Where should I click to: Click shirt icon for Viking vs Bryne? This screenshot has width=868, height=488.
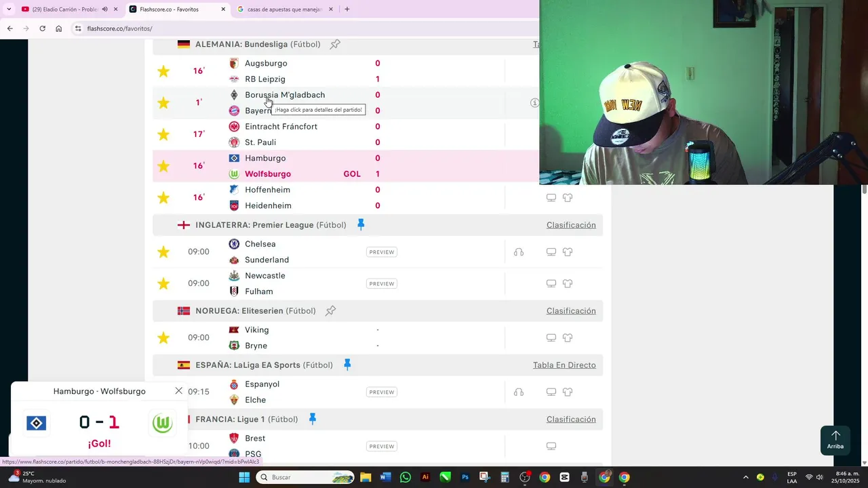pyautogui.click(x=568, y=338)
